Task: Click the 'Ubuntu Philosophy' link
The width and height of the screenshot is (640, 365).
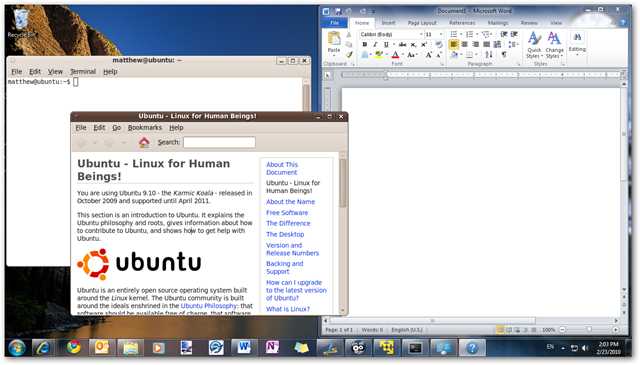Action: [208, 306]
